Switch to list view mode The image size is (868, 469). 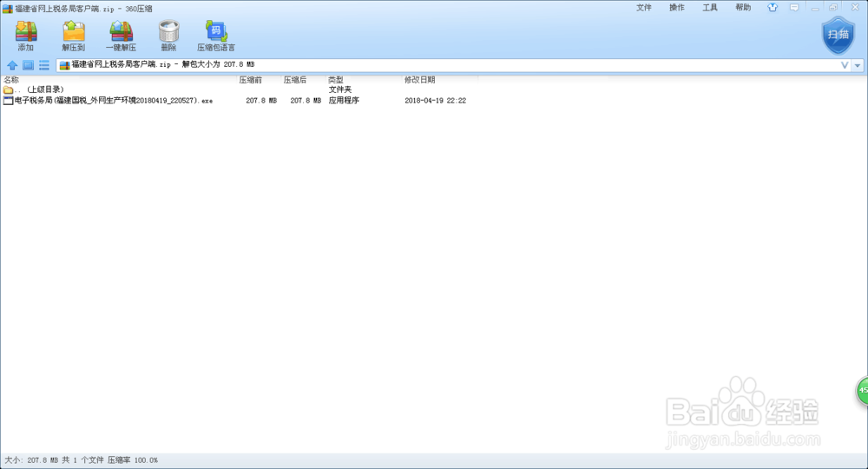[x=44, y=65]
